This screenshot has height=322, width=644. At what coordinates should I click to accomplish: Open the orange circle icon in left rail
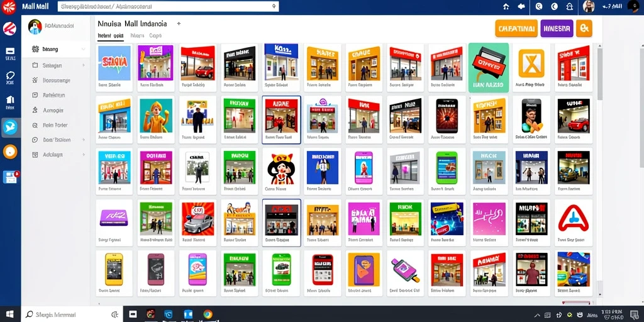click(10, 152)
